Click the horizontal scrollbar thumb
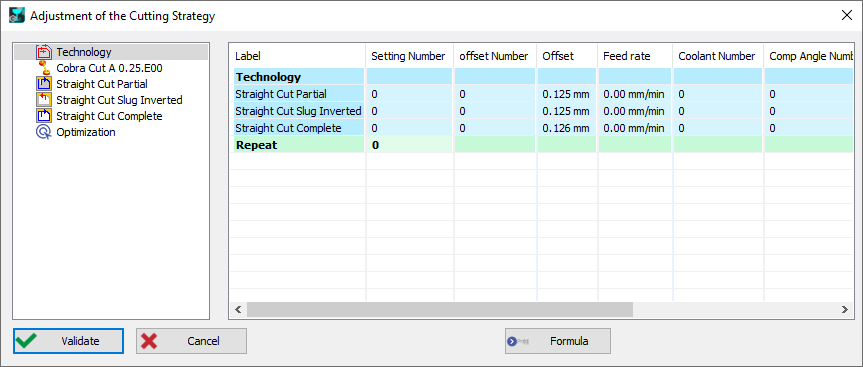The width and height of the screenshot is (863, 367). tap(440, 310)
